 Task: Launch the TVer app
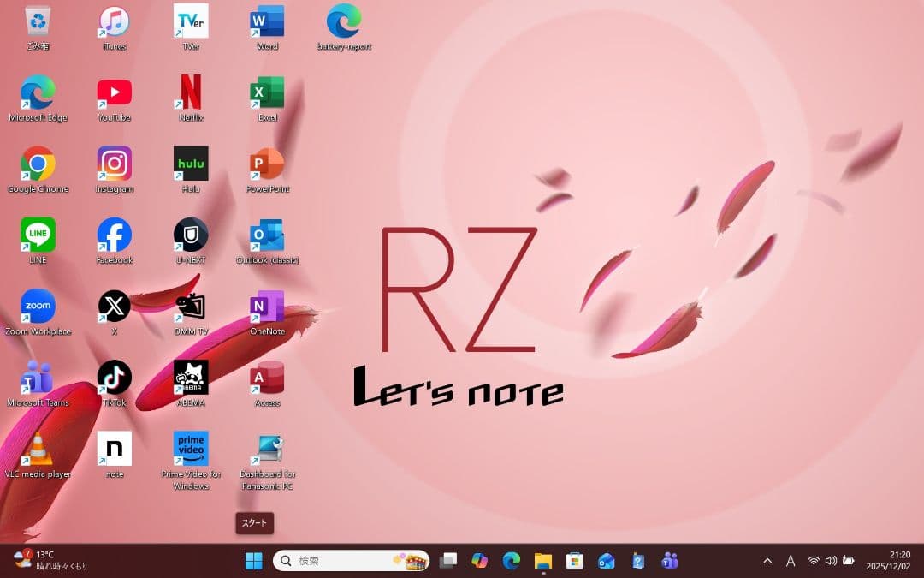(190, 21)
